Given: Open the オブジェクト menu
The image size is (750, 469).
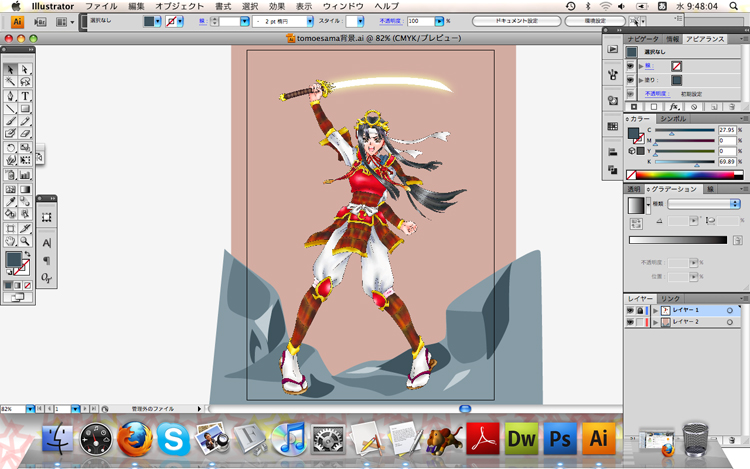Looking at the screenshot, I should coord(180,6).
